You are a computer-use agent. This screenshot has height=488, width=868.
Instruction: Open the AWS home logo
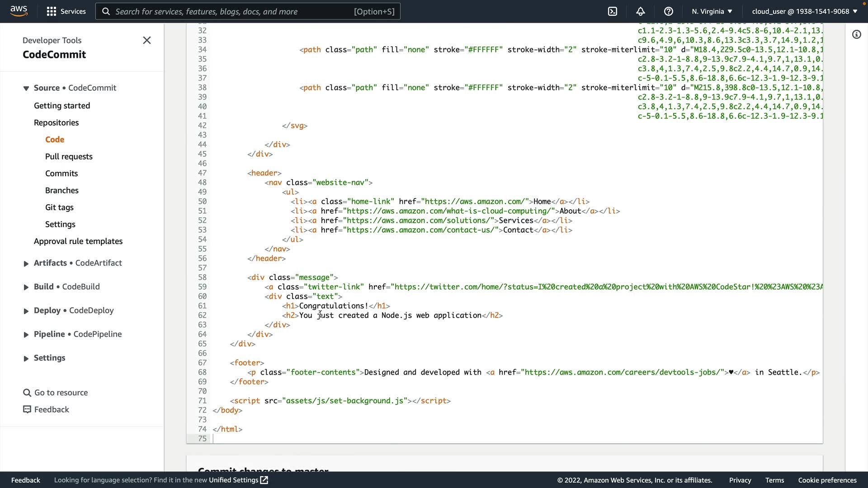click(x=19, y=11)
